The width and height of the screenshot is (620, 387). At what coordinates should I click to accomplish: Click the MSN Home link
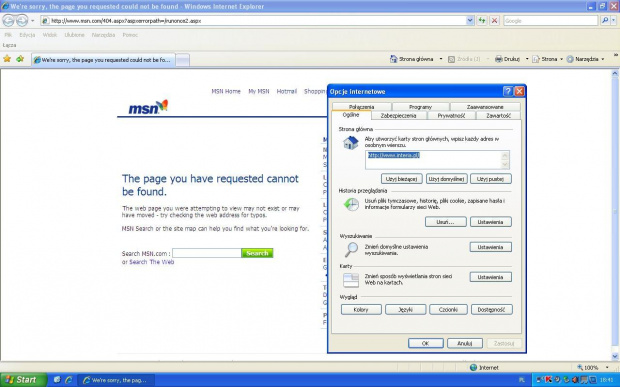click(226, 91)
